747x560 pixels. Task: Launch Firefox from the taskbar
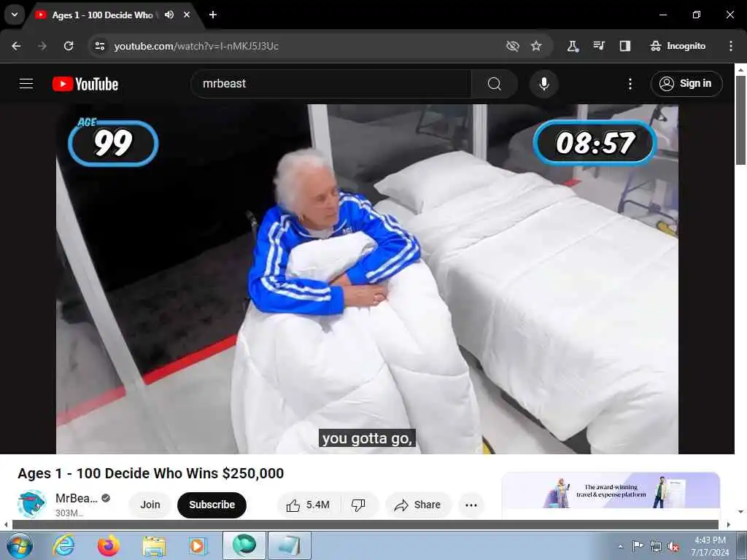point(109,545)
